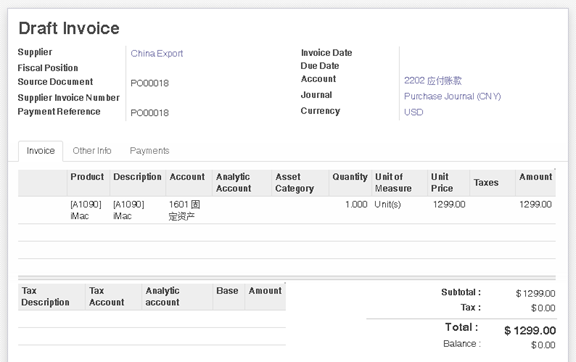Open the China Export supplier link
This screenshot has width=576, height=362.
(x=157, y=54)
